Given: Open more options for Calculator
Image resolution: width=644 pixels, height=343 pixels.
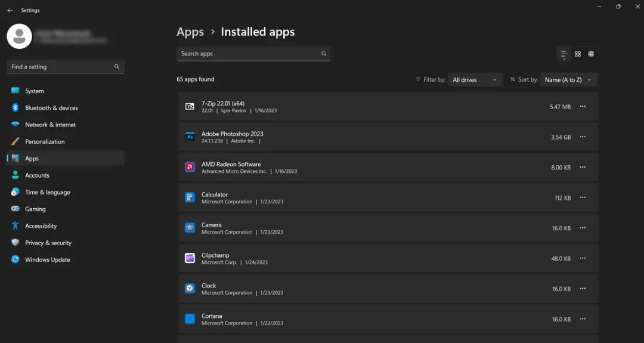Looking at the screenshot, I should coord(583,197).
